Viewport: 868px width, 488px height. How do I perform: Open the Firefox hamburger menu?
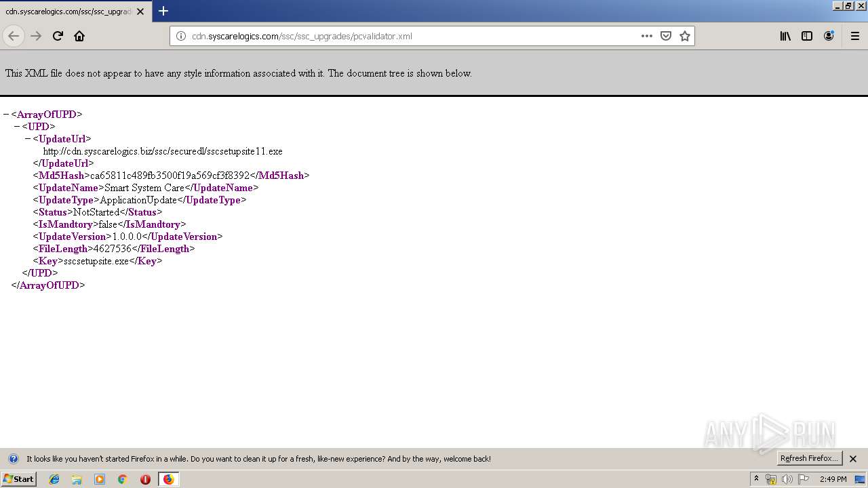tap(855, 36)
